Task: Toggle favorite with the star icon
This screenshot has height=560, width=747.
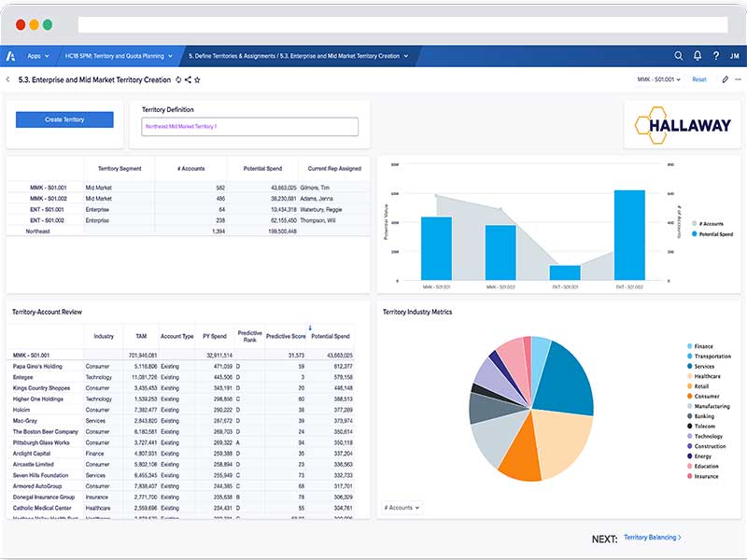Action: 197,80
